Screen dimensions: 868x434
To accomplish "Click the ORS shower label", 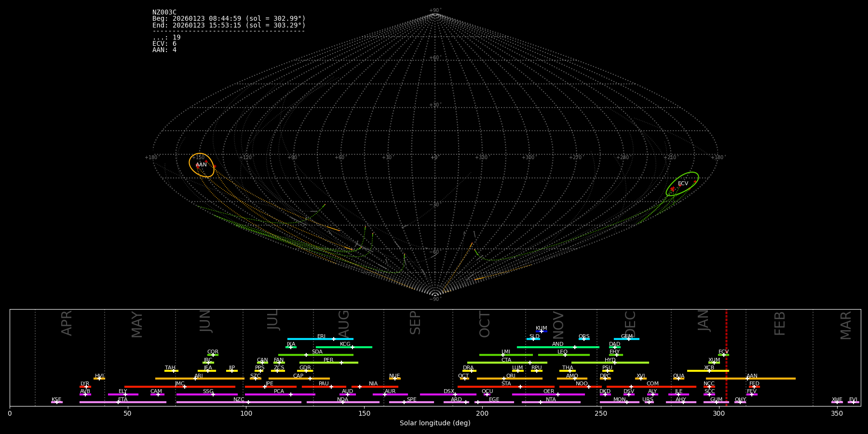I will (x=584, y=337).
